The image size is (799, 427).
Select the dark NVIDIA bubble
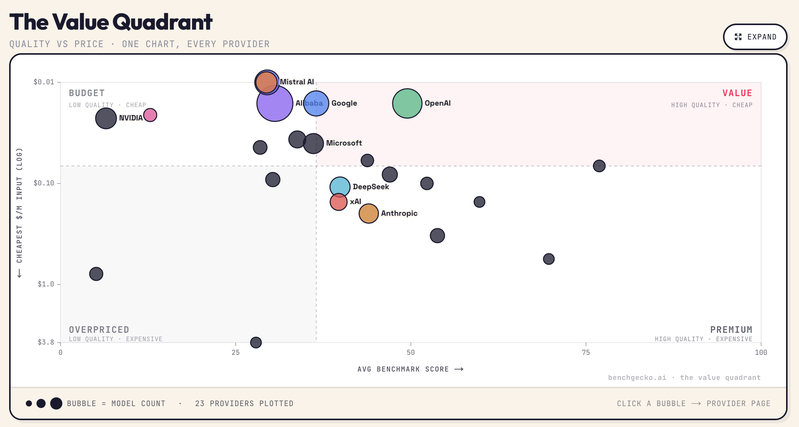[106, 118]
